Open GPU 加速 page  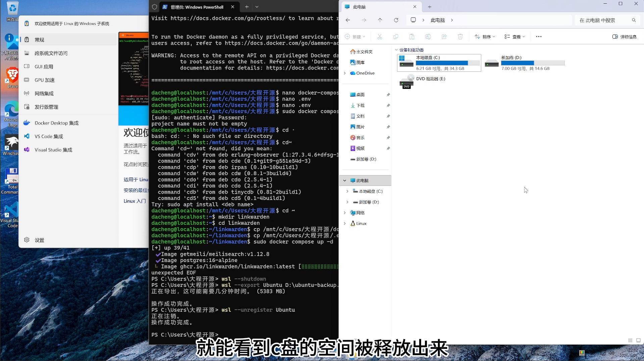click(x=68, y=80)
